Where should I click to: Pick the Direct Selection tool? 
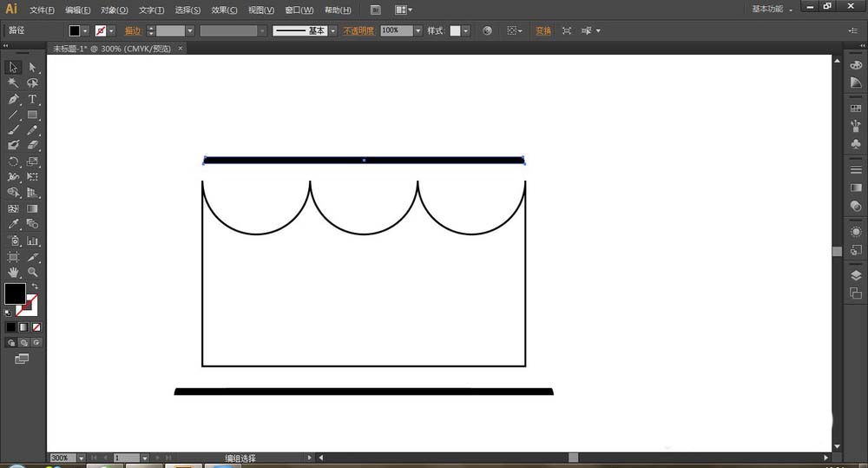32,67
